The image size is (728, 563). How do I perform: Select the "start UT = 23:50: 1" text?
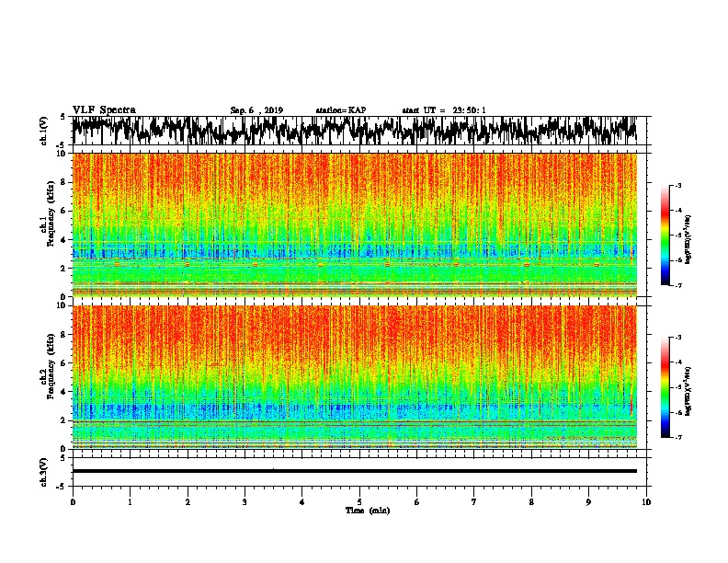[444, 110]
